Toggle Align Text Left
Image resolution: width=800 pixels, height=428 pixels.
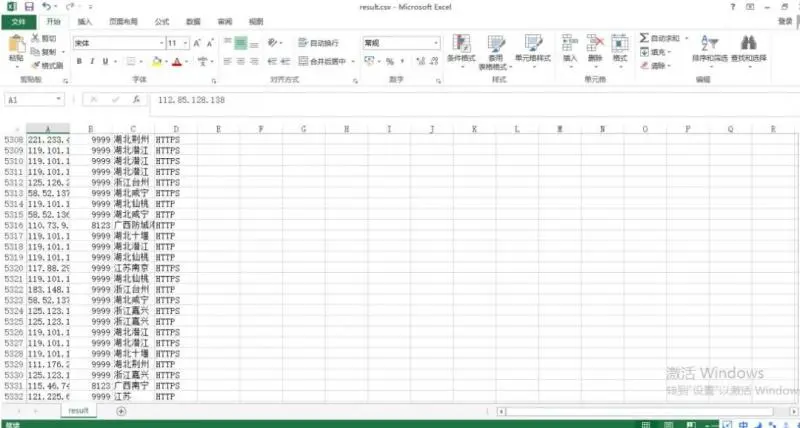click(228, 61)
